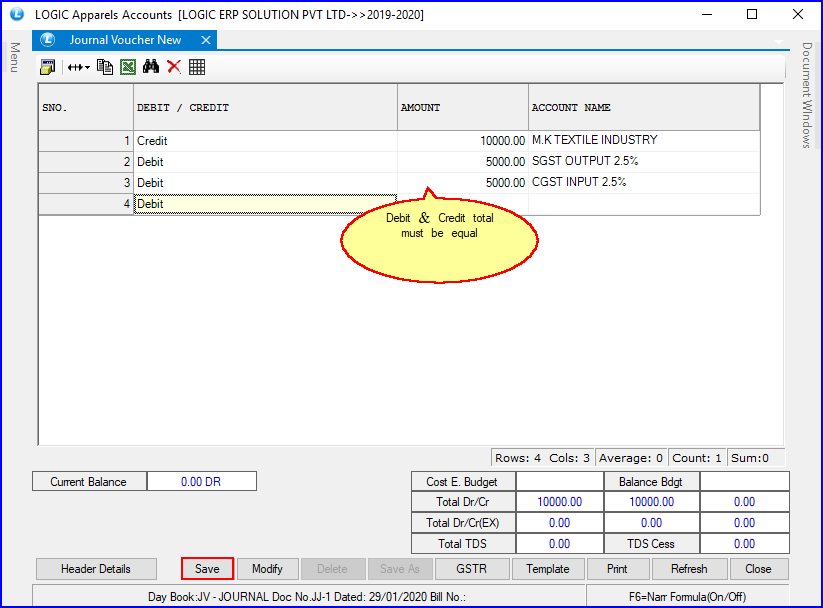Export the grid with the Excel icon

(x=128, y=67)
